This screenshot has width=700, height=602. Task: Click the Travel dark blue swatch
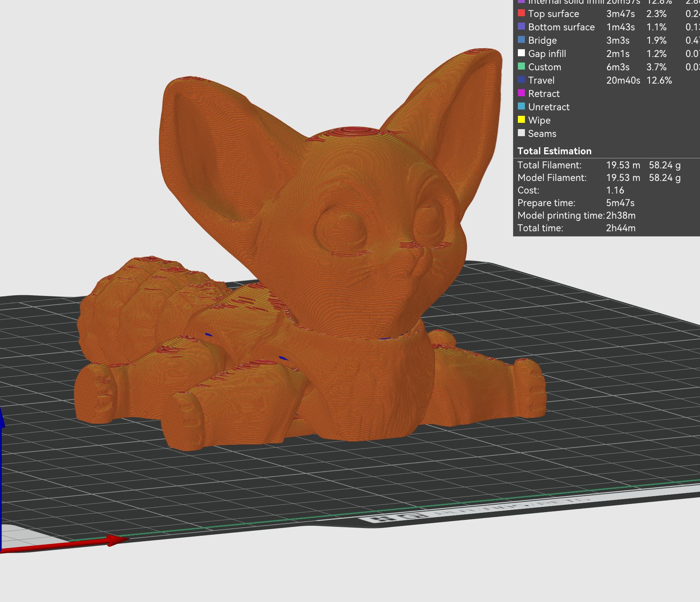point(521,80)
